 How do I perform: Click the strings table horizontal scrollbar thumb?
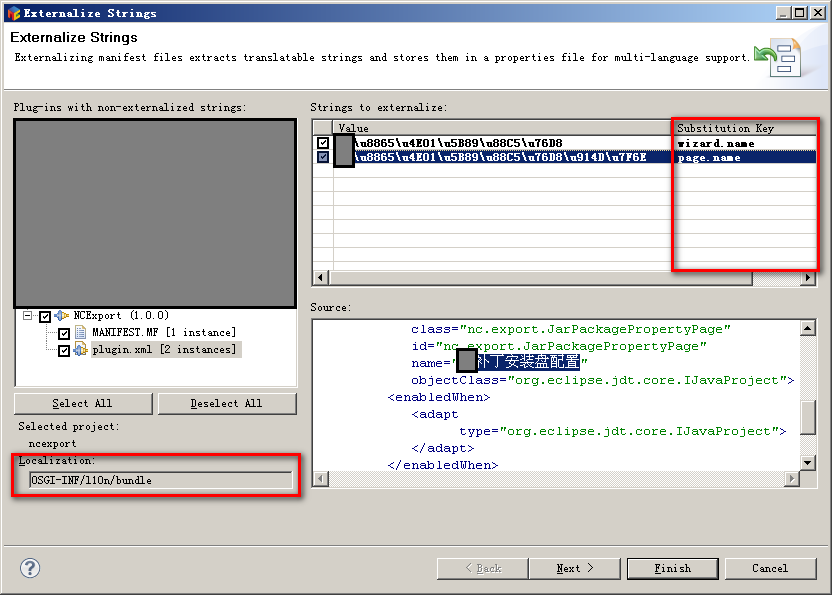click(540, 278)
